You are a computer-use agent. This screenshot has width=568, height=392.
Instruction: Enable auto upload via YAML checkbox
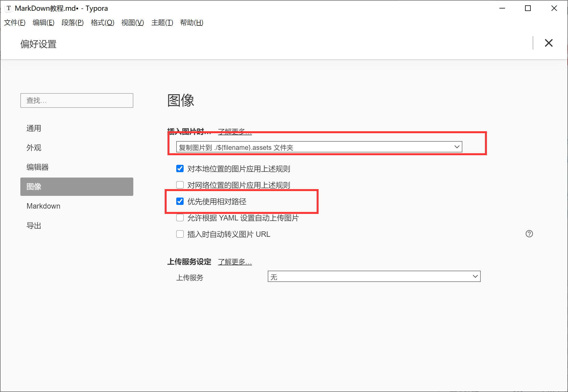[180, 218]
